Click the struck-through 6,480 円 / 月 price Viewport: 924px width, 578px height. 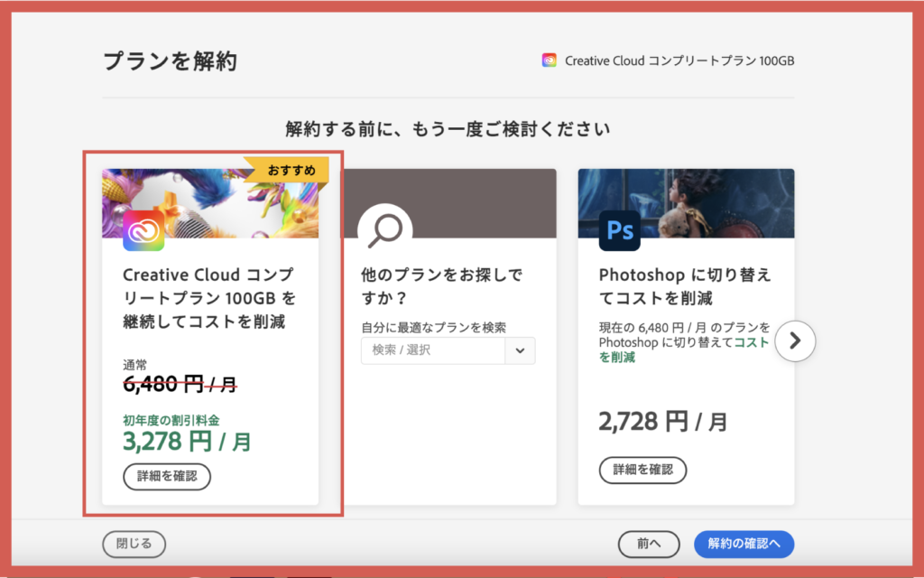(x=180, y=385)
